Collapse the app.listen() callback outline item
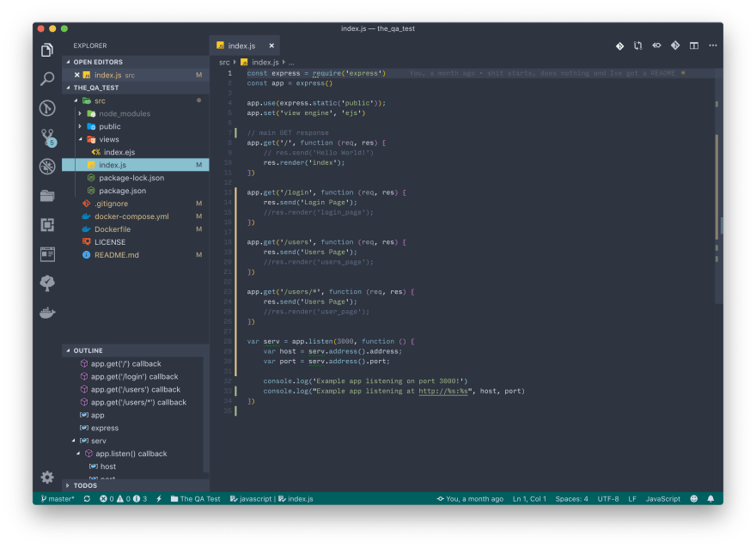This screenshot has width=756, height=548. pos(78,454)
